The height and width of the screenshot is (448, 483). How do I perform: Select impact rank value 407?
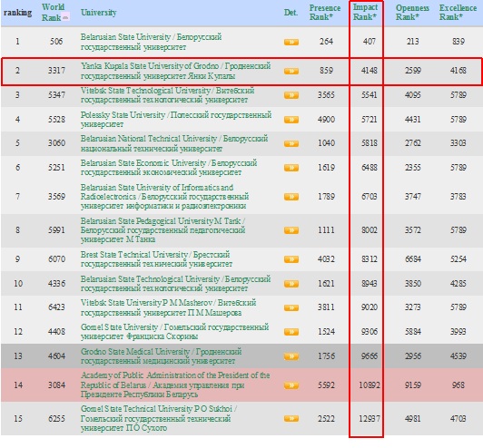click(369, 42)
